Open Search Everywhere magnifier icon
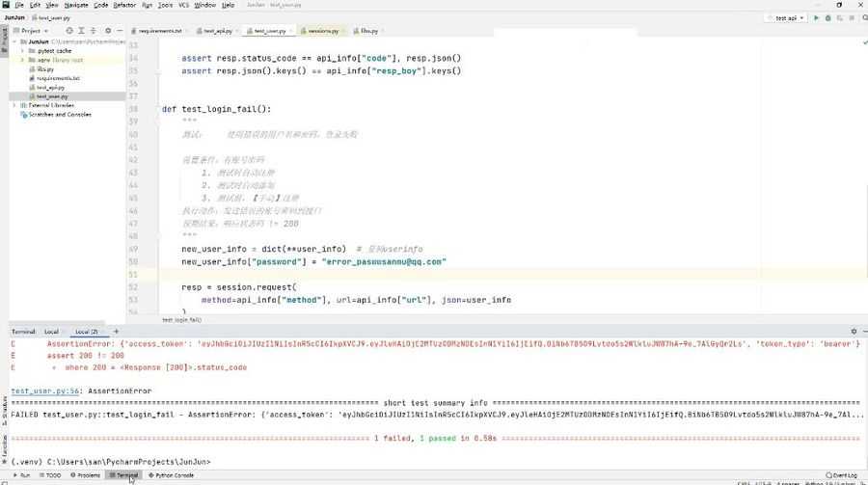868x485 pixels. 865,18
